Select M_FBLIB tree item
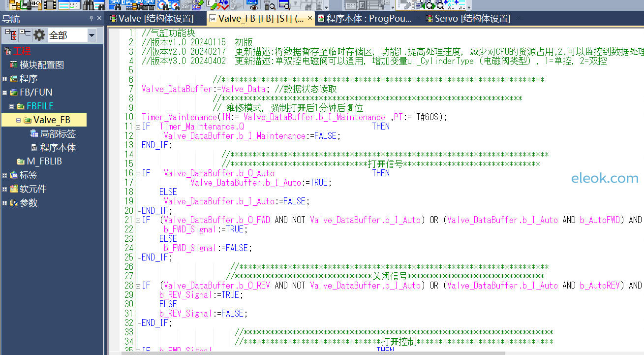 pyautogui.click(x=44, y=161)
